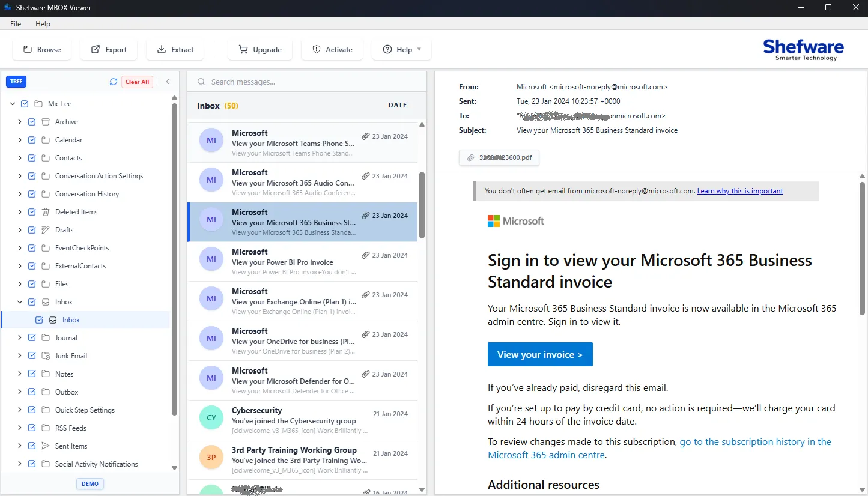Open the File menu
Screen dimensions: 868x496
[x=16, y=24]
